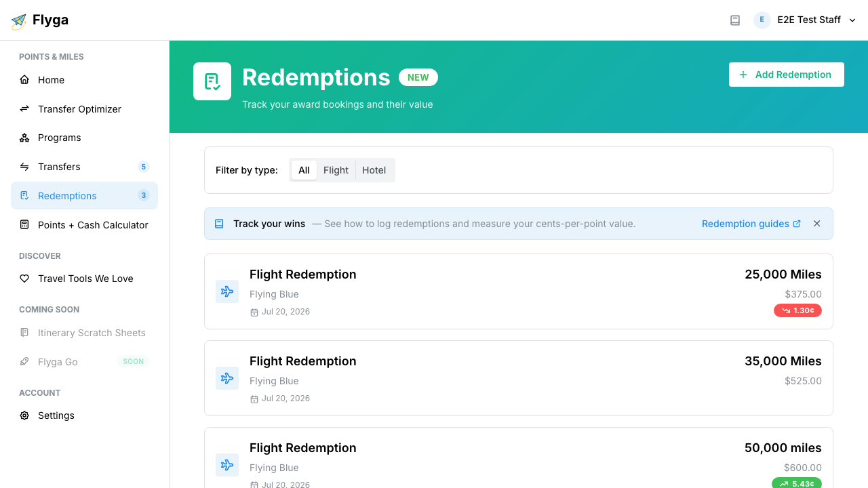This screenshot has width=868, height=488.
Task: Open the 25,000 Miles Flight Redemption title
Action: [x=302, y=274]
